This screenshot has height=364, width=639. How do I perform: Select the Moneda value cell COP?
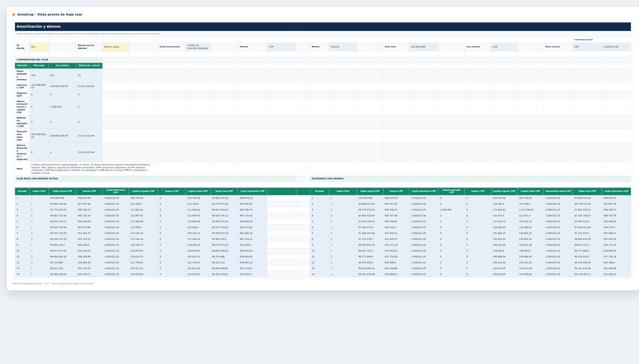click(282, 47)
